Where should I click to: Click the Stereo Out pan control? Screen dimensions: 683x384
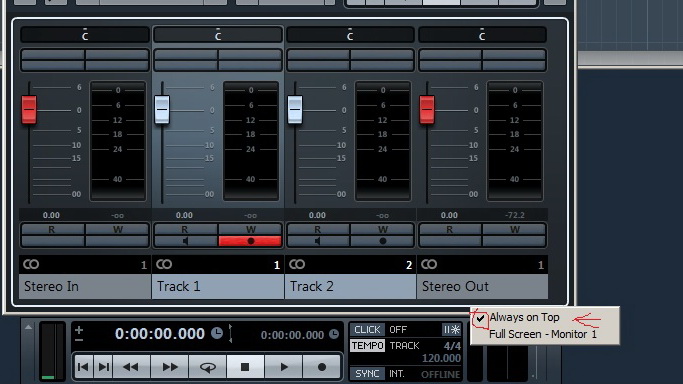[482, 35]
